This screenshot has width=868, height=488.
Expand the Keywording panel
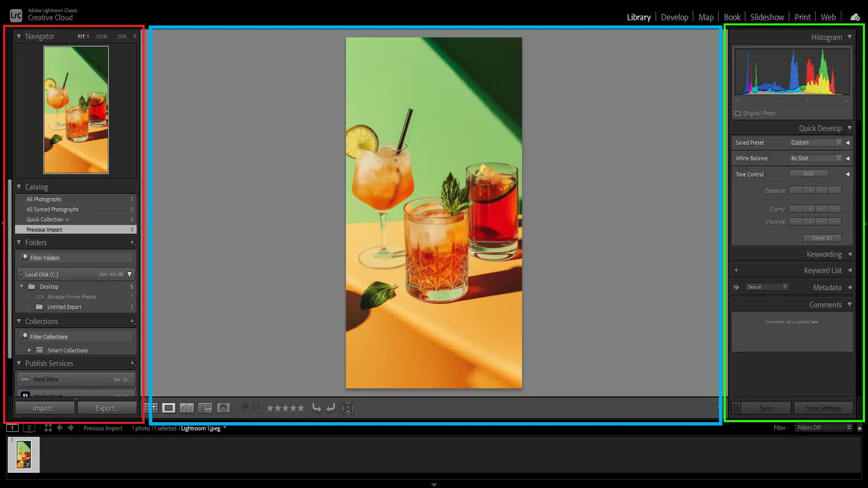[849, 254]
